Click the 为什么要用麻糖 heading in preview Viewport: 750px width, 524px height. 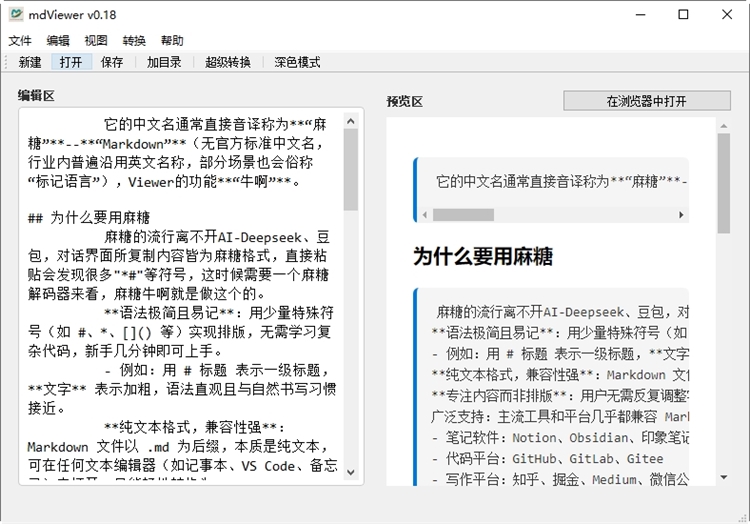pos(483,256)
